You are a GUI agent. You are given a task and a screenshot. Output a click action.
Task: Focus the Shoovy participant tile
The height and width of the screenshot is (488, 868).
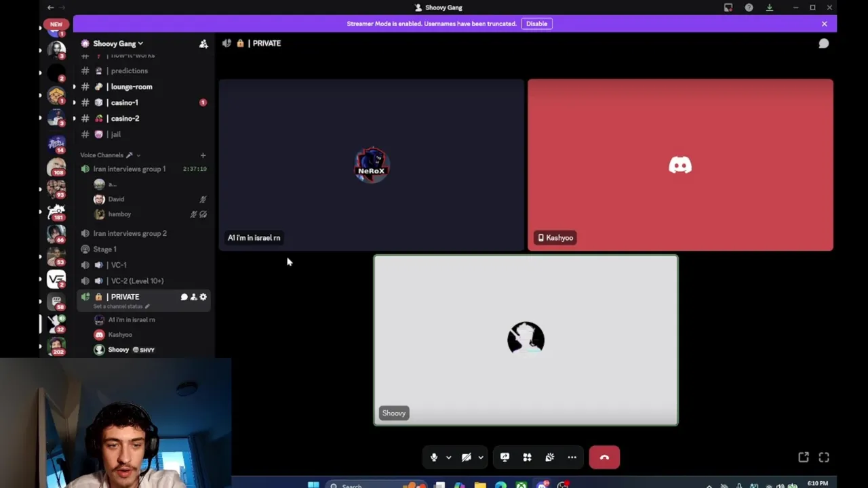pos(526,340)
